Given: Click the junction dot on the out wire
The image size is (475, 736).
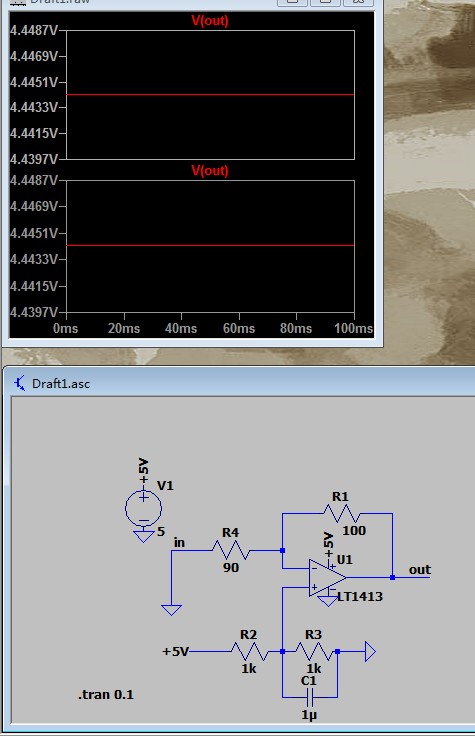Looking at the screenshot, I should tap(392, 577).
